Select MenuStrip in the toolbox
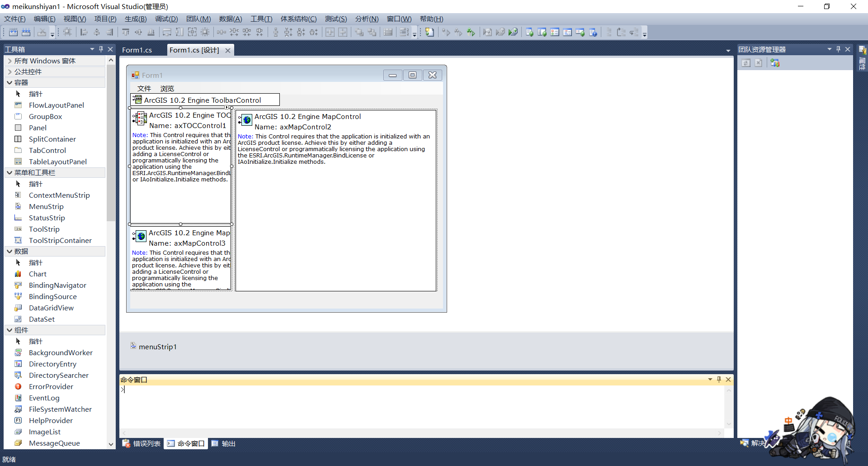 (x=46, y=206)
